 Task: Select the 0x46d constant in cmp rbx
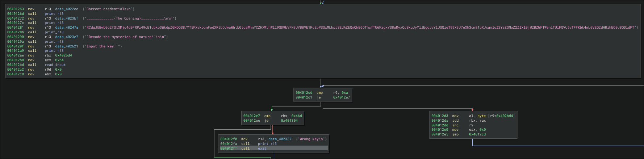[296, 116]
